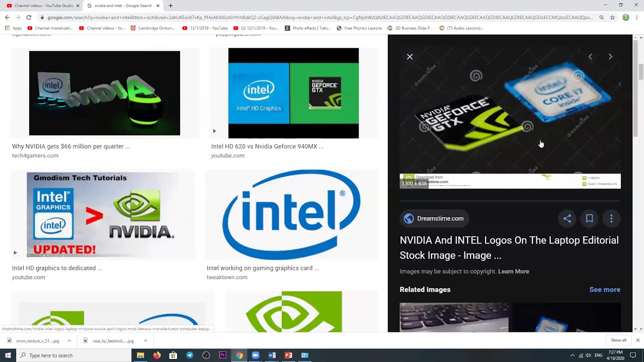The width and height of the screenshot is (644, 362).
Task: Click 'Intel HD graphics to dedicated' caption
Action: pyautogui.click(x=57, y=268)
